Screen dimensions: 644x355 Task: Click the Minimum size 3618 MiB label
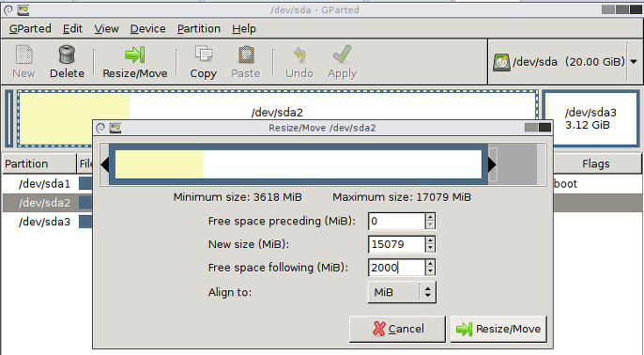[x=238, y=197]
